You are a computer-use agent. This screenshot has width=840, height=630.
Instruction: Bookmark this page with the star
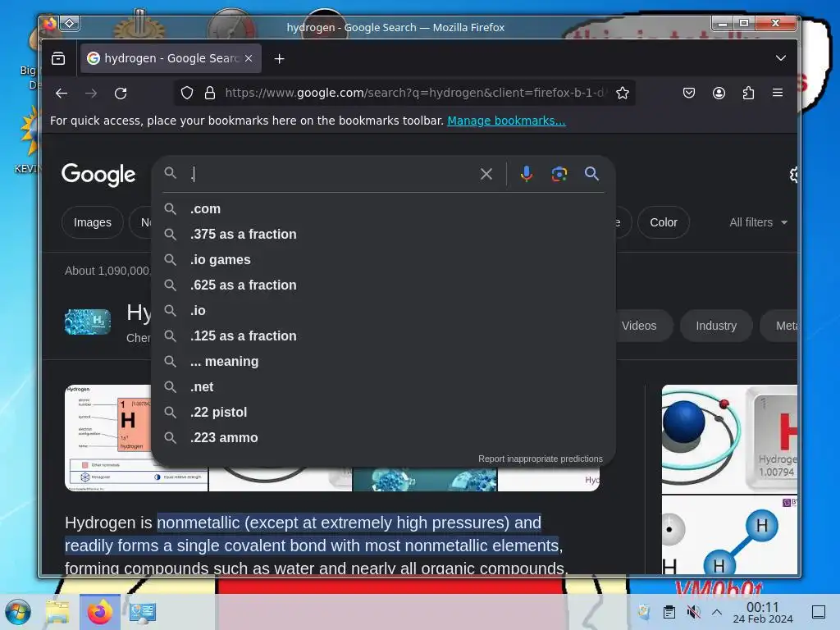(x=622, y=94)
